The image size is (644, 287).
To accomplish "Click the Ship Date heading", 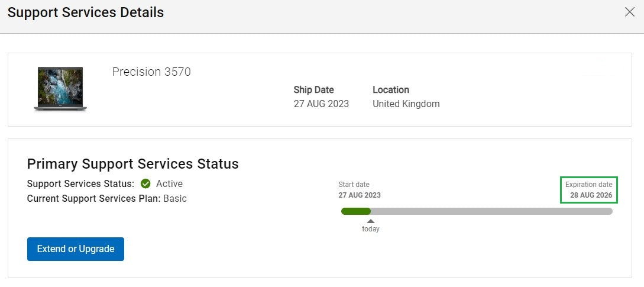I will click(x=313, y=90).
